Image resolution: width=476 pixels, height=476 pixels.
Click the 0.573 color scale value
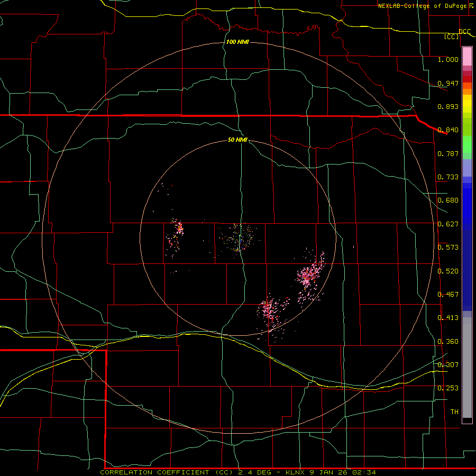coord(448,248)
